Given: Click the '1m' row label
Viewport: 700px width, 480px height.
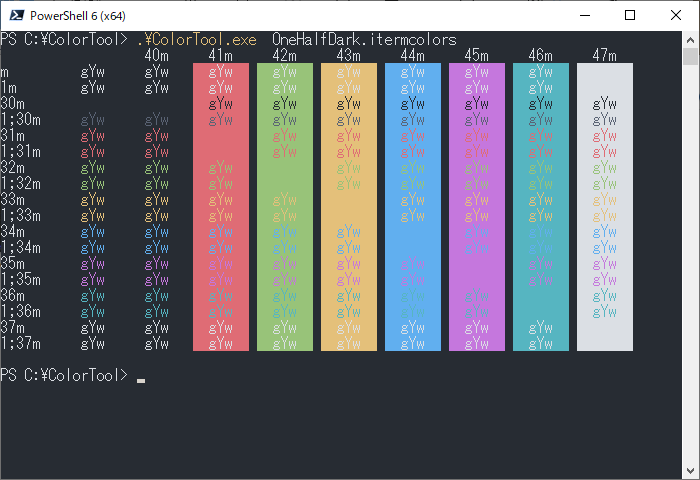Looking at the screenshot, I should (x=8, y=88).
